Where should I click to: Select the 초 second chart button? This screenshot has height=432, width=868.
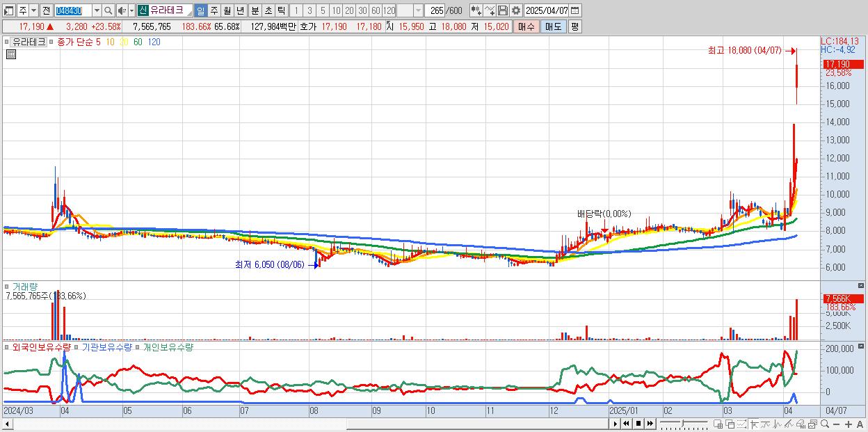[268, 10]
